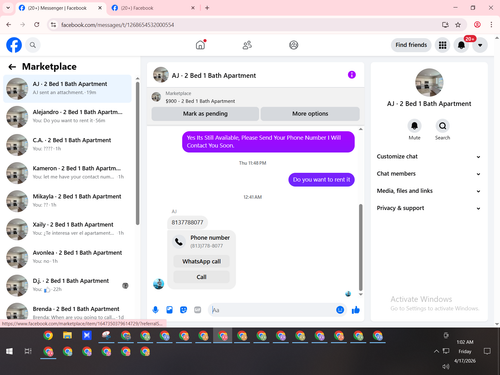Reload the page with refresh icon
The height and width of the screenshot is (375, 500).
pos(37,25)
